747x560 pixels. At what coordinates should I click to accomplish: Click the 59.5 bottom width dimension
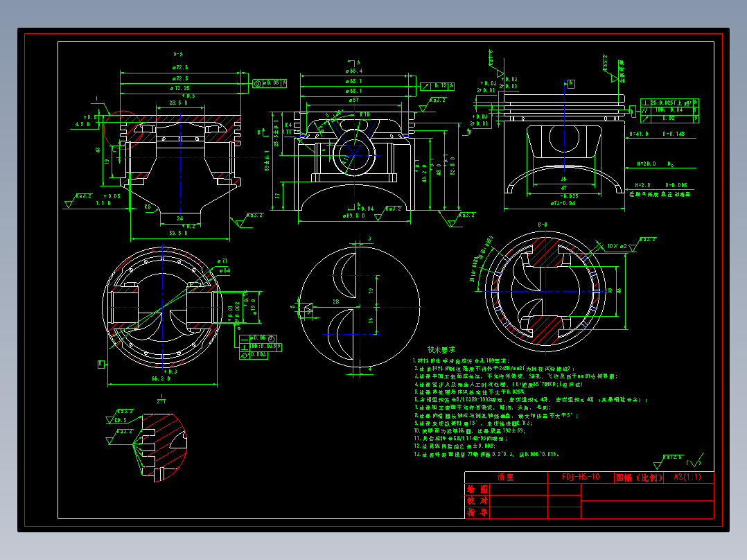coord(179,233)
